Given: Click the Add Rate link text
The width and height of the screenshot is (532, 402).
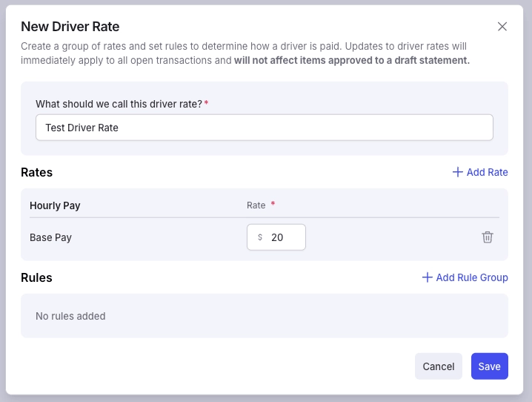Looking at the screenshot, I should pos(488,172).
